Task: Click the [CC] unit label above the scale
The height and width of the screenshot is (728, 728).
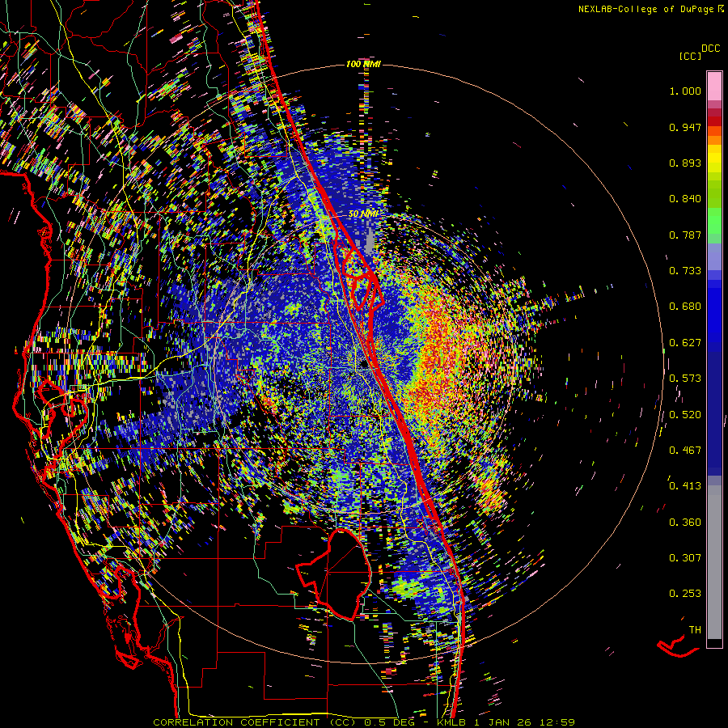Action: (x=690, y=56)
